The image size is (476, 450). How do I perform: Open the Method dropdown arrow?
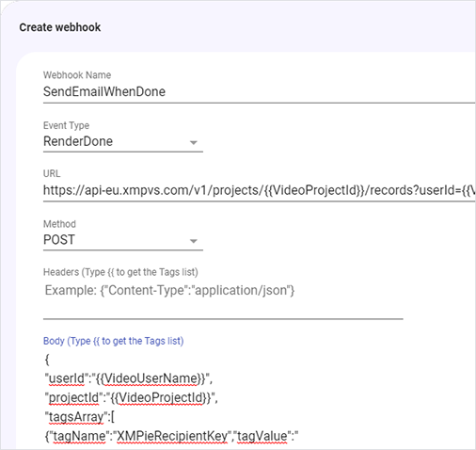194,241
